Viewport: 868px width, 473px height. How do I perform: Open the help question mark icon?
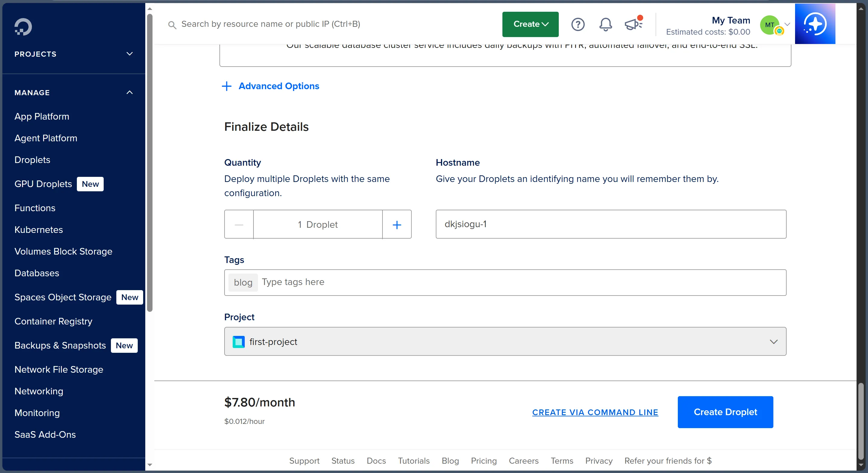point(578,24)
